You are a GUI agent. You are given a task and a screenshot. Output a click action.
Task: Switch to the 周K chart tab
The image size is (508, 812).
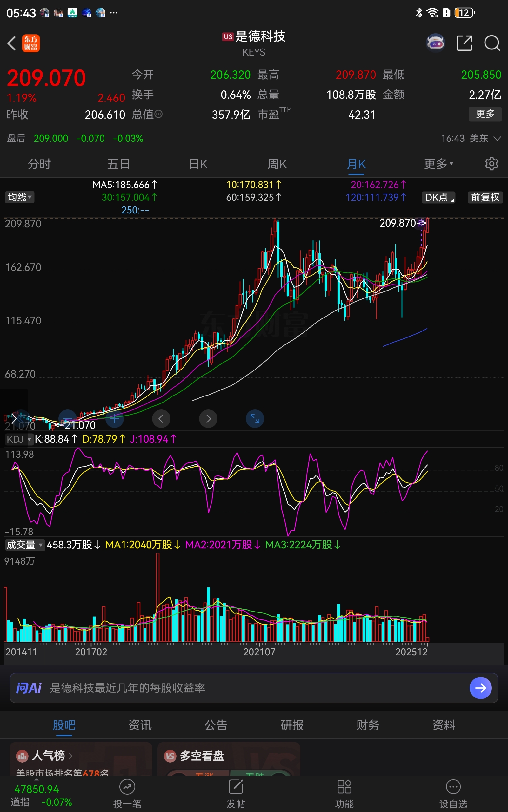point(277,164)
